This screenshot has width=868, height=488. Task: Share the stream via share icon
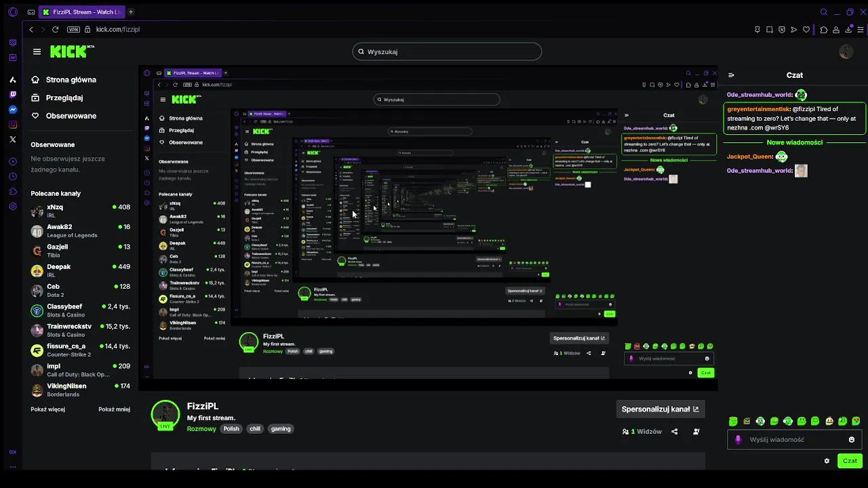coord(674,432)
